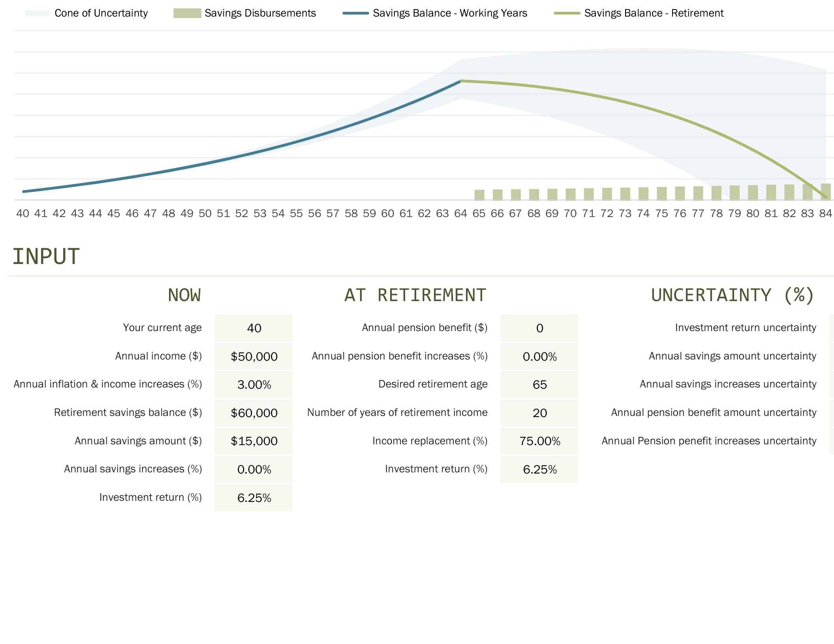Select the income replacement percentage field
The height and width of the screenshot is (644, 834).
(539, 440)
